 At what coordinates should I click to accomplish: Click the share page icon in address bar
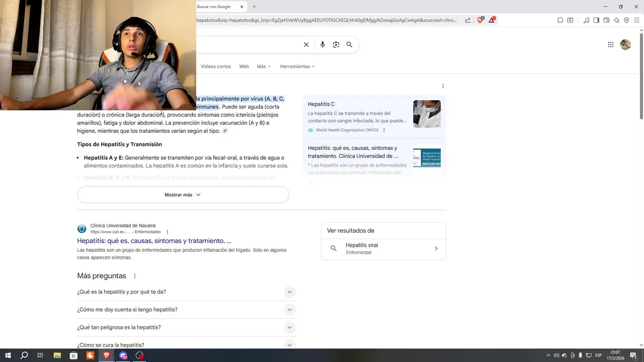coord(468,20)
